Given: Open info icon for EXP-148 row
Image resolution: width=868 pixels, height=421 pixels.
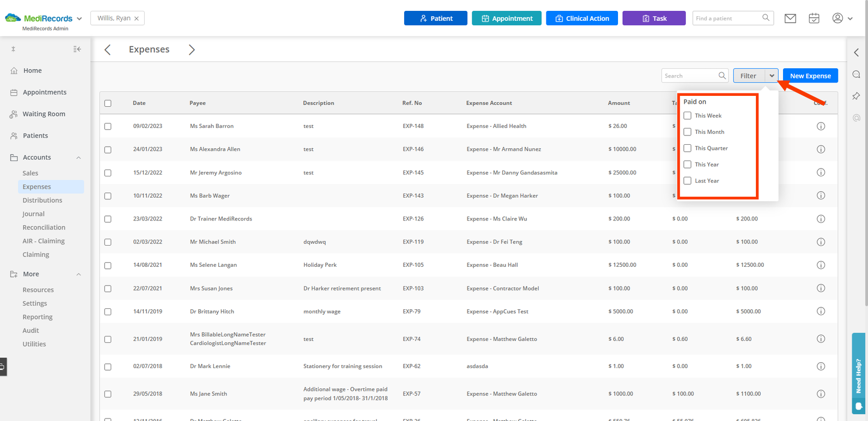Looking at the screenshot, I should (821, 126).
